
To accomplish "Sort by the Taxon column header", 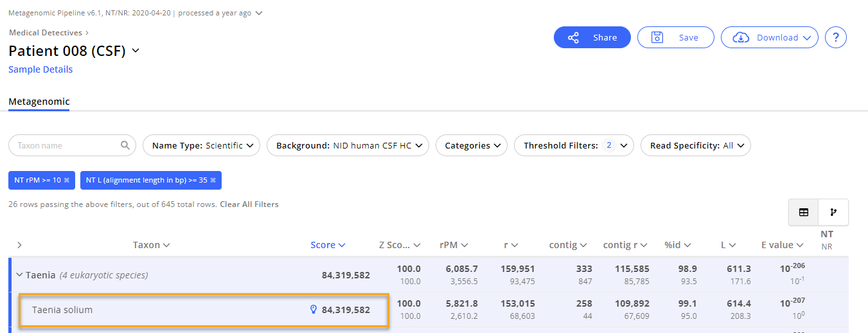I will coord(151,245).
